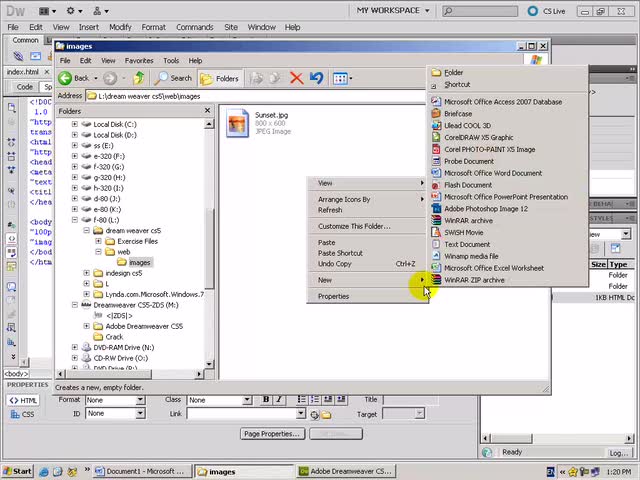Click Refresh in the context menu

pos(367,210)
